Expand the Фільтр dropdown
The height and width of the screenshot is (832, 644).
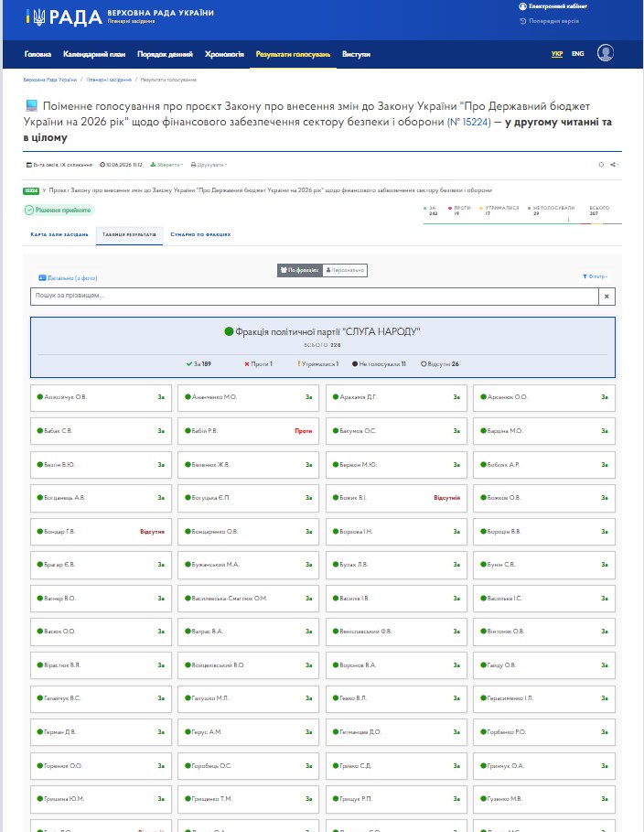click(x=595, y=276)
